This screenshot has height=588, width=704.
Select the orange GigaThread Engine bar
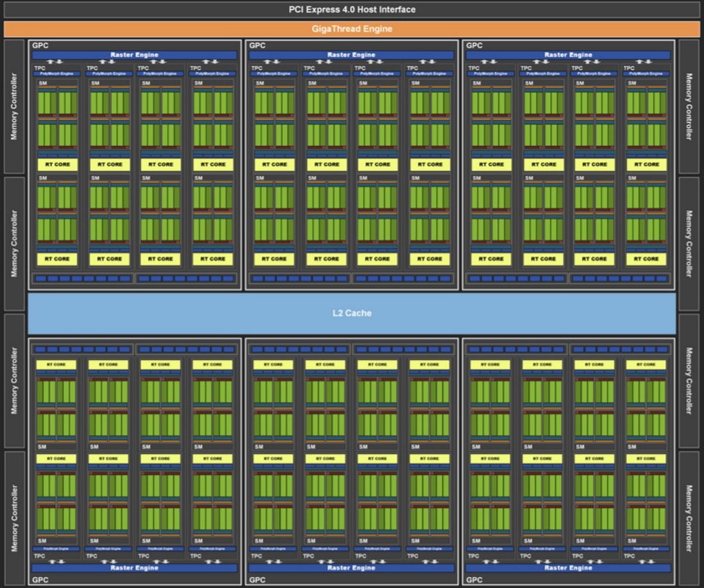pyautogui.click(x=352, y=29)
